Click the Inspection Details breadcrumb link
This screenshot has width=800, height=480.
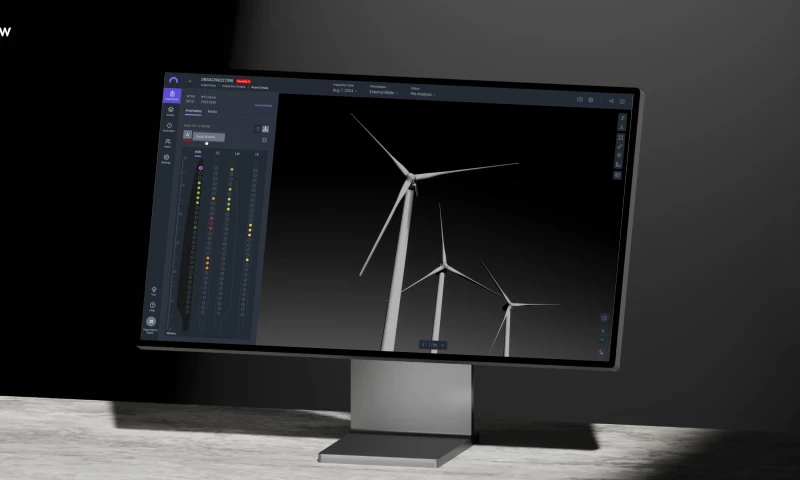click(x=233, y=87)
